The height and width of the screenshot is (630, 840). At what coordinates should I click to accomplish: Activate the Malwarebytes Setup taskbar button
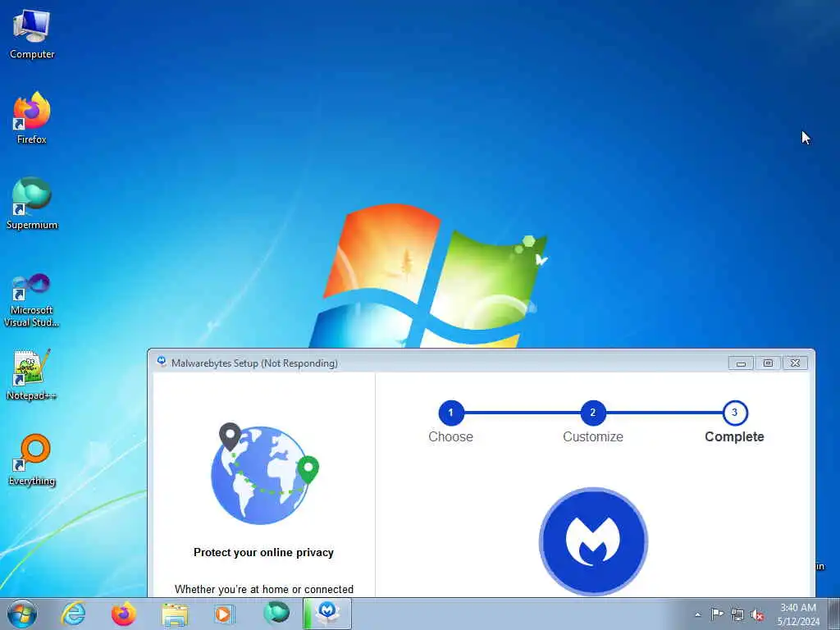[x=327, y=614]
